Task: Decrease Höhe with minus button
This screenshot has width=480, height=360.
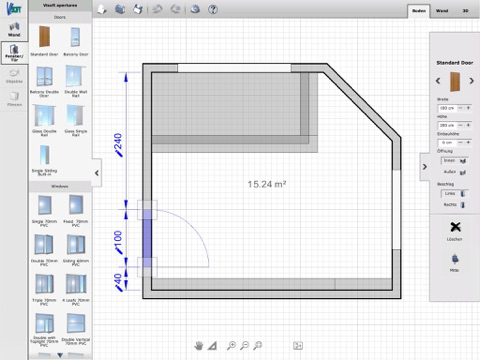Action: (x=460, y=125)
